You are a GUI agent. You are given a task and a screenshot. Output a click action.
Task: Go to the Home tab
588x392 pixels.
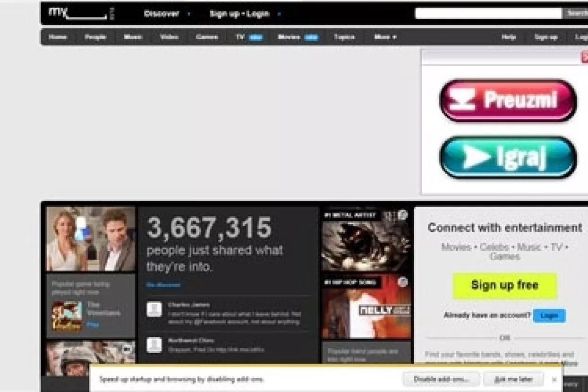[x=58, y=37]
